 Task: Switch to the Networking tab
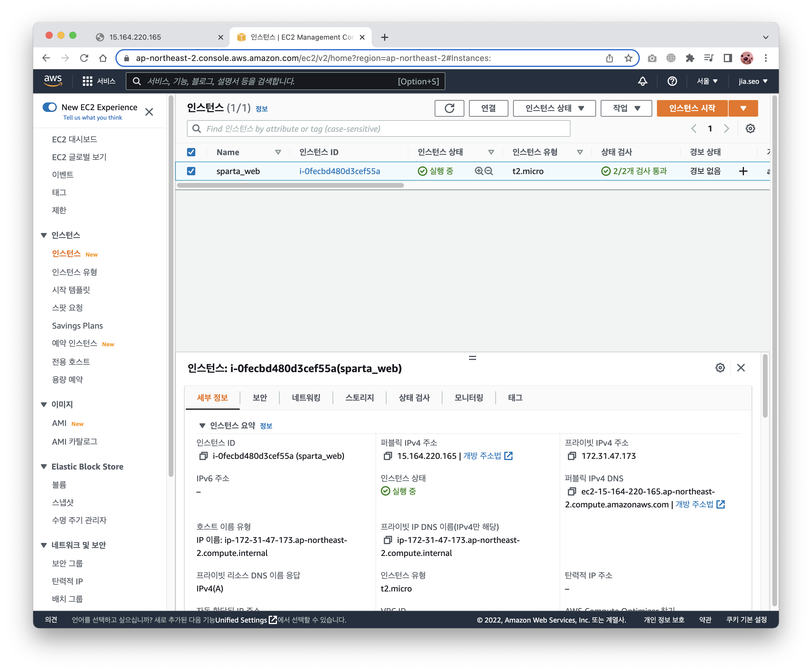(306, 398)
